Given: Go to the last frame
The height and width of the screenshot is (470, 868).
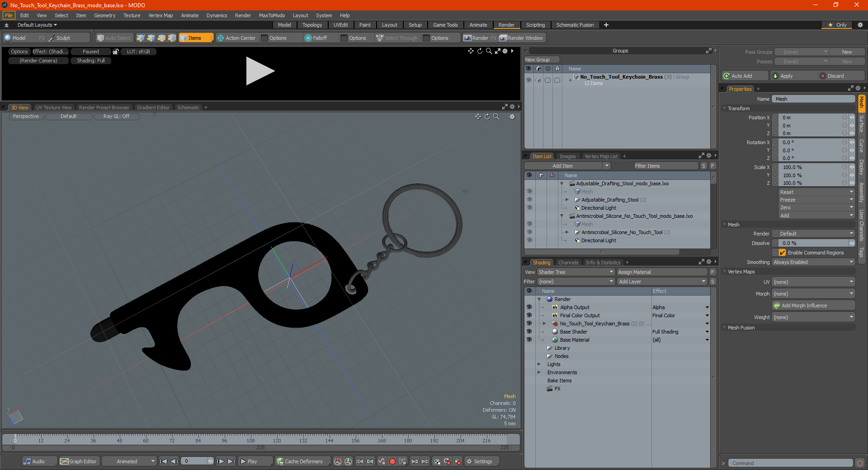Looking at the screenshot, I should pyautogui.click(x=231, y=461).
